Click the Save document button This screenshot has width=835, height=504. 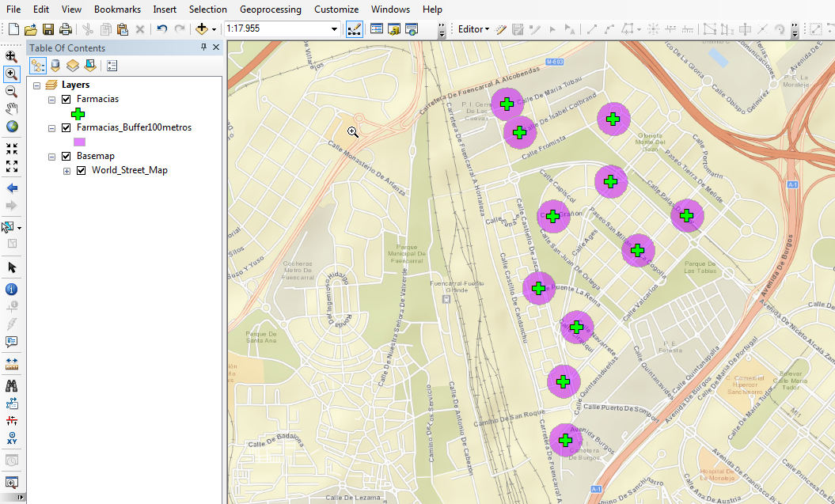pos(48,29)
